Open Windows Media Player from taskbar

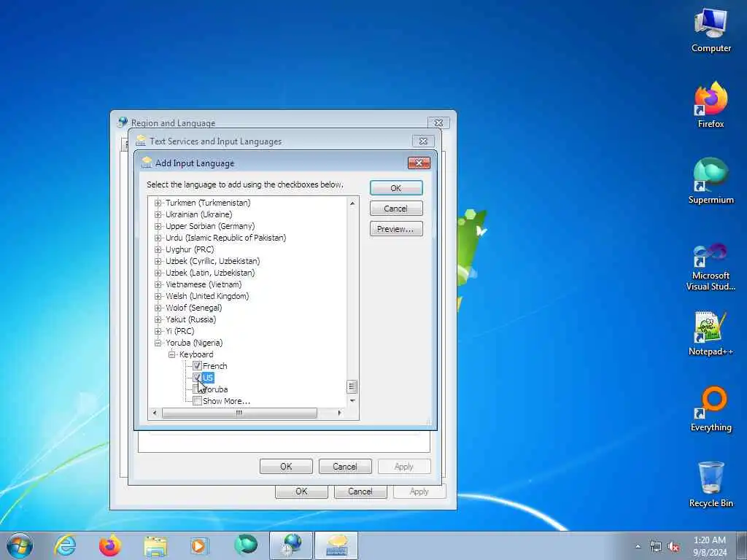click(x=200, y=545)
